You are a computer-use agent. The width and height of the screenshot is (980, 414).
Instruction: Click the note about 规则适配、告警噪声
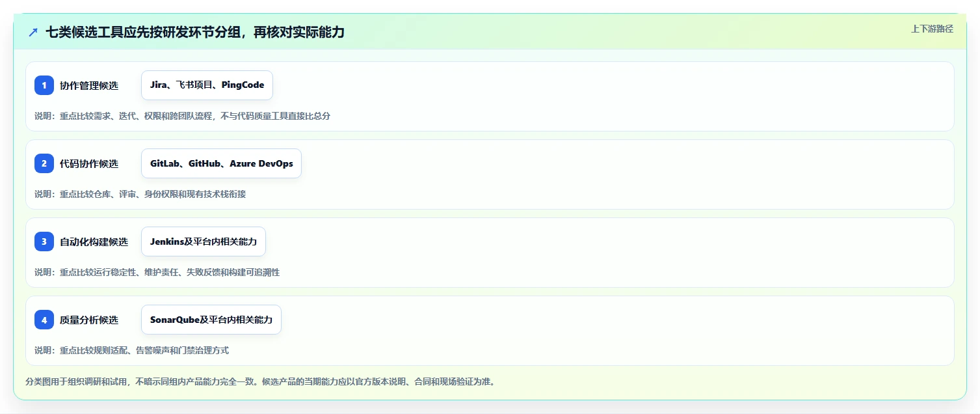[x=131, y=350]
